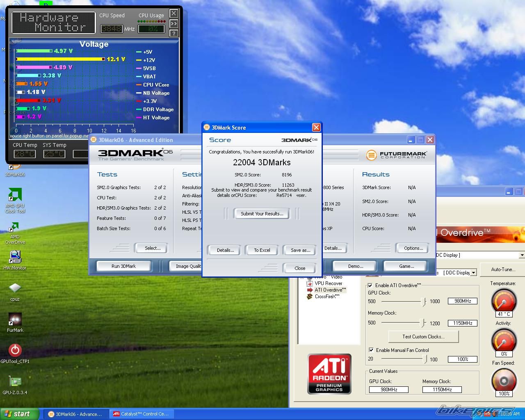Open the DDC Display dropdown arrow
This screenshot has height=420, width=525.
(474, 273)
